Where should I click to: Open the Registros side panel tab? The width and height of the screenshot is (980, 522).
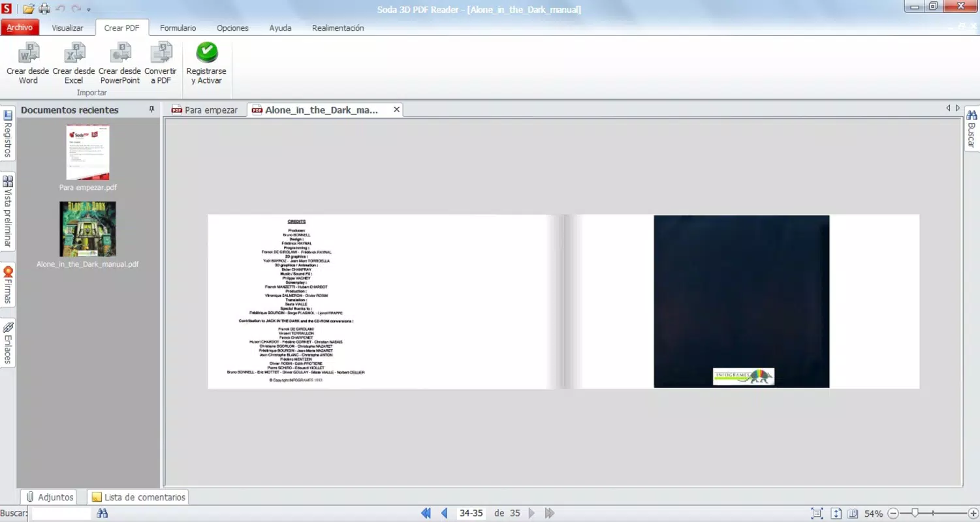pos(8,134)
